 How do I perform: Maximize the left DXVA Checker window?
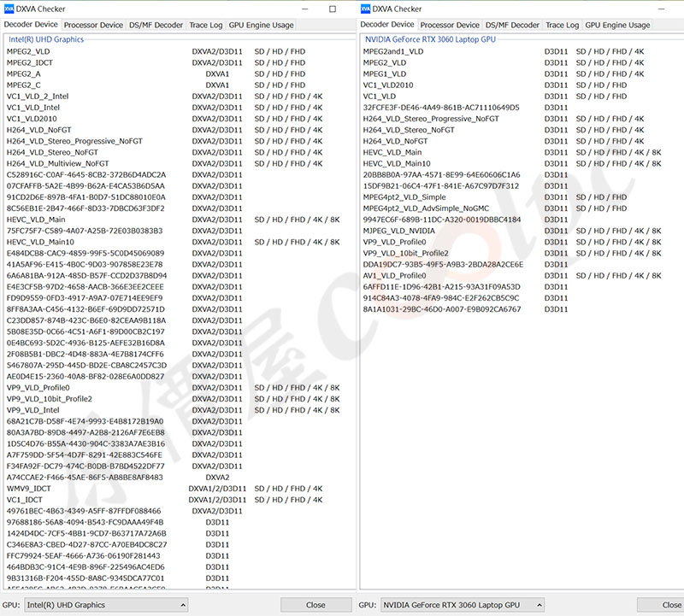333,9
